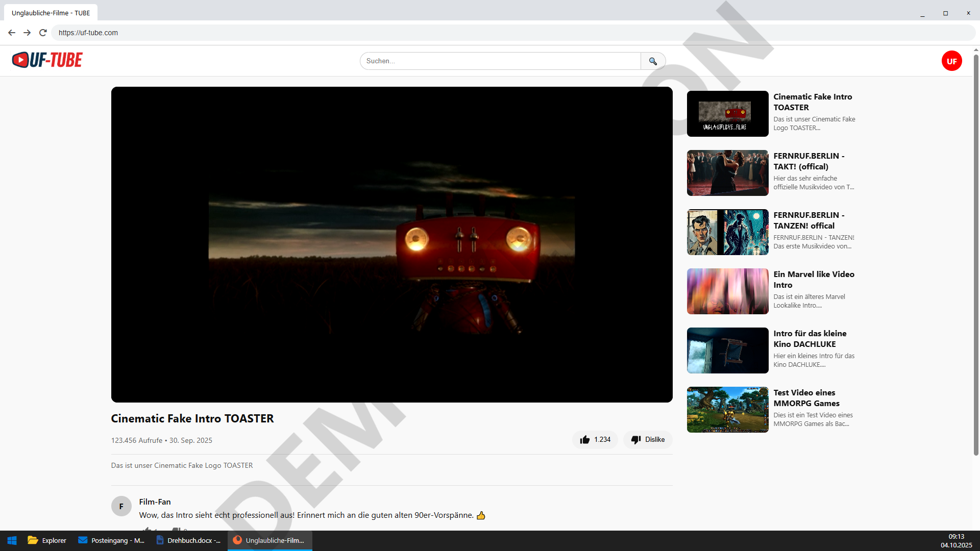The image size is (980, 551).
Task: Toggle the thumbs-up under Film-Fan's comment
Action: click(147, 531)
